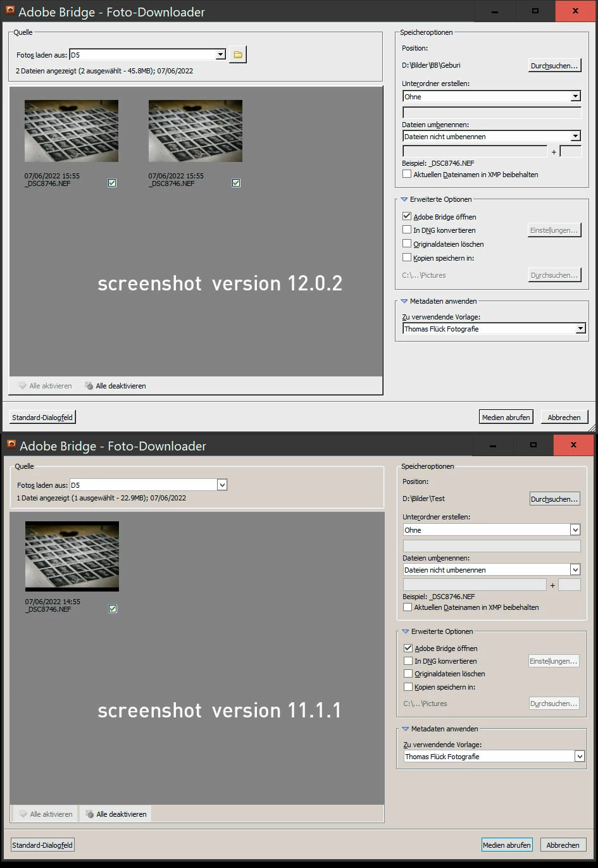The image size is (598, 868).
Task: Click 'Standard-Dialogfeld' in version 11.1.1 window
Action: [42, 845]
